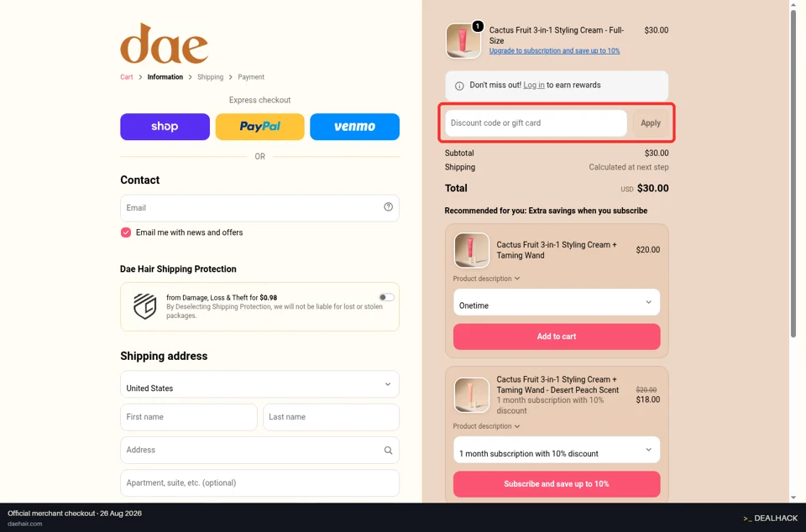
Task: Select the Information breadcrumb step
Action: coord(165,77)
